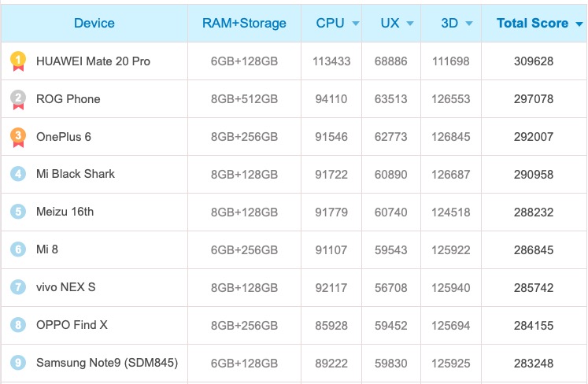
Task: Click the rank 9 badge beside Samsung Note9
Action: point(18,363)
